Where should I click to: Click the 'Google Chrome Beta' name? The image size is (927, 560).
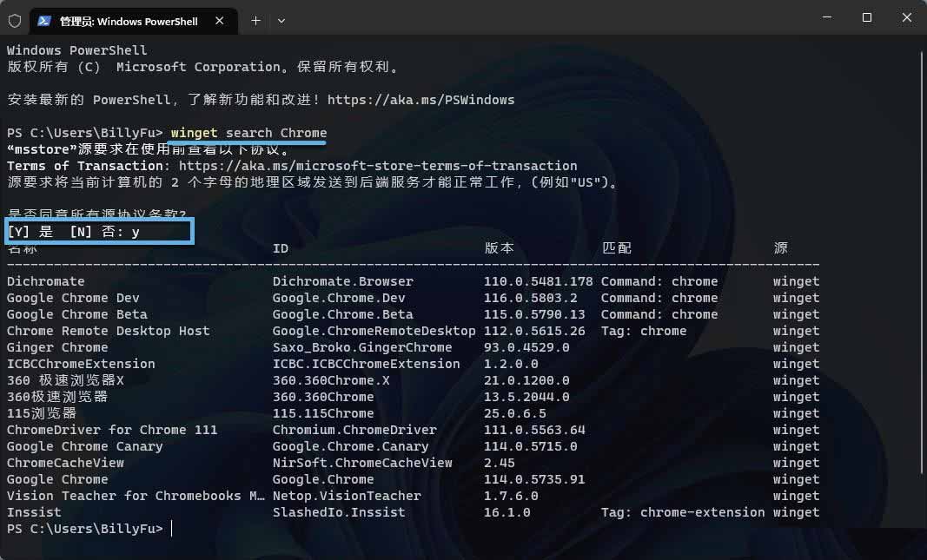pyautogui.click(x=76, y=314)
